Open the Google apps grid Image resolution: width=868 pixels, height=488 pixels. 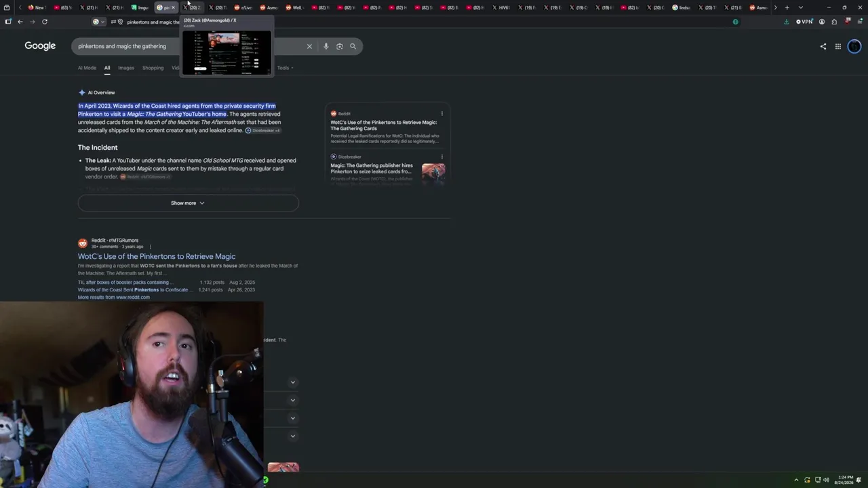pos(838,46)
